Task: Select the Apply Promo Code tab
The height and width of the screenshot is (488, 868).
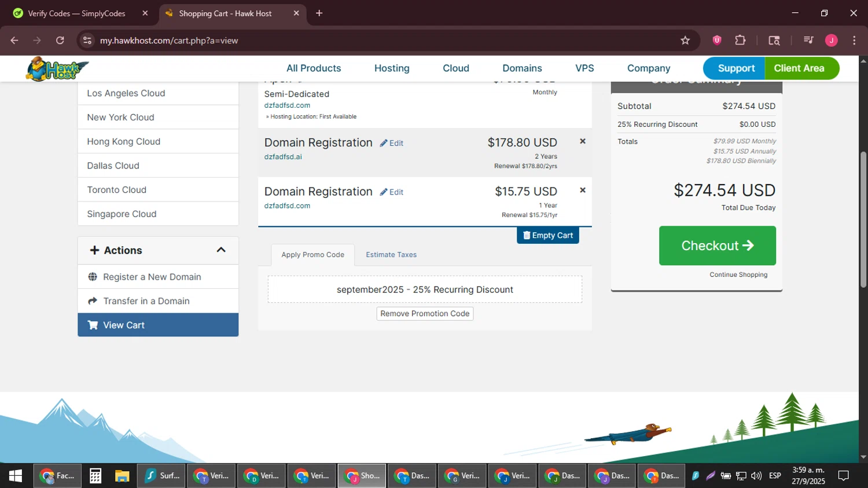Action: (312, 255)
